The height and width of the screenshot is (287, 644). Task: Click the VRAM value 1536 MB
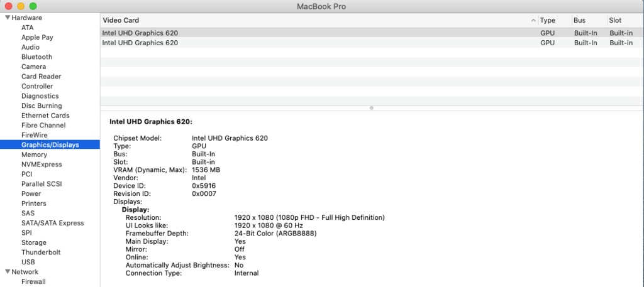206,170
